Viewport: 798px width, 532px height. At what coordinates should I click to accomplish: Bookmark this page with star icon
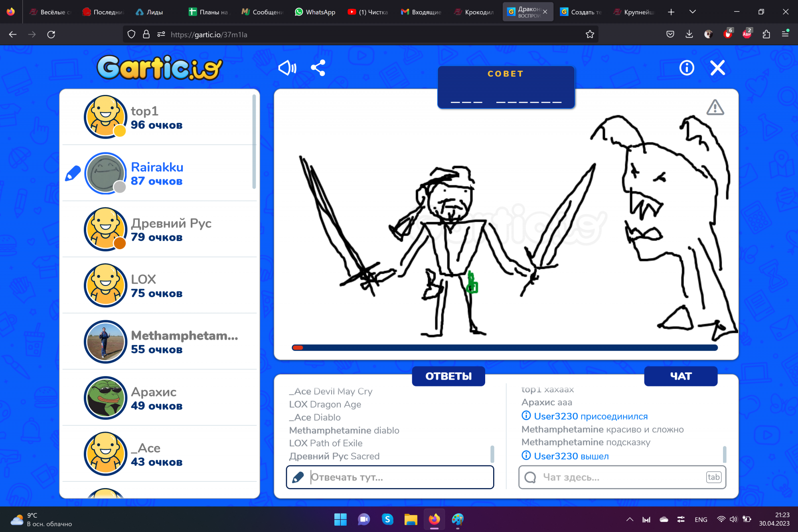[590, 34]
